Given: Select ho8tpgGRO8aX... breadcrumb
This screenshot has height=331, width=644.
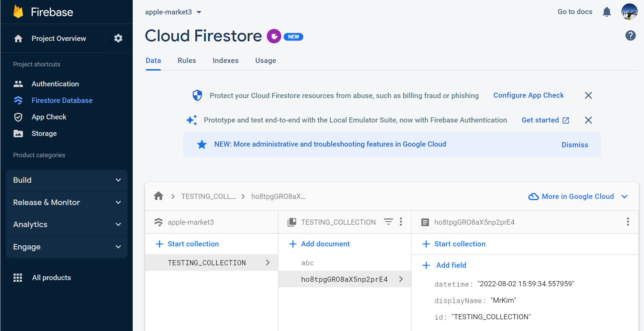Looking at the screenshot, I should point(278,196).
